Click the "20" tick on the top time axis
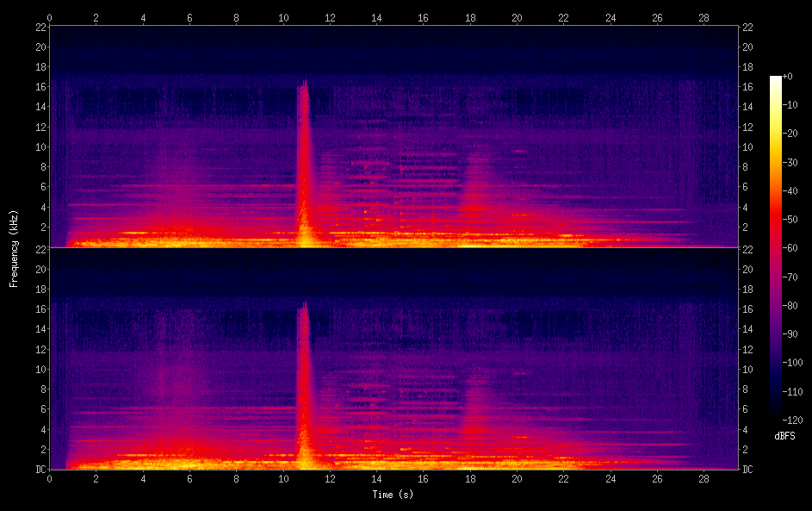The height and width of the screenshot is (511, 812). [517, 16]
